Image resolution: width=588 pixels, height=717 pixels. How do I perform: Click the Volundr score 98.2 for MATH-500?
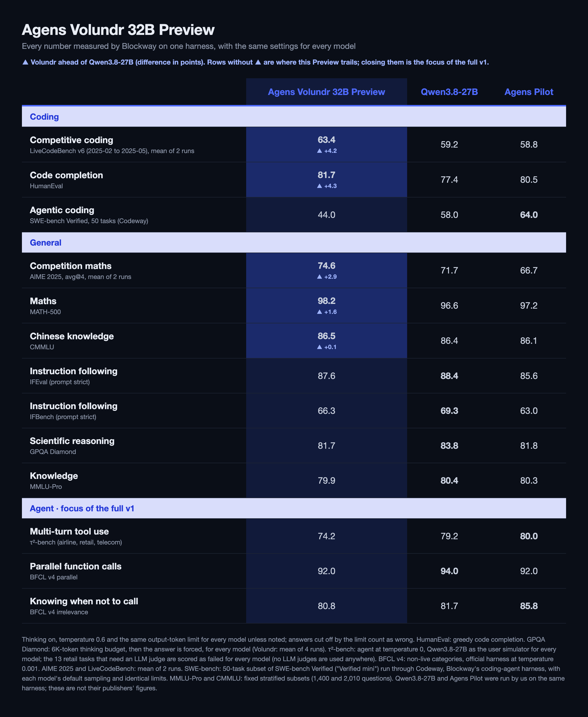click(x=327, y=301)
